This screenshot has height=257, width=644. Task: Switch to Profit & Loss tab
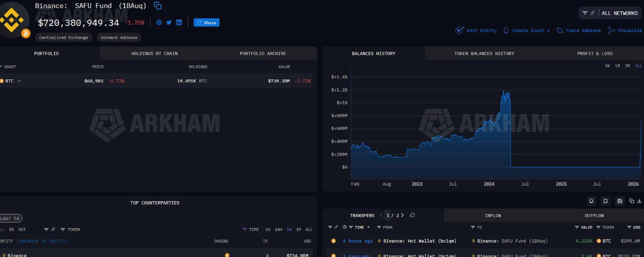595,53
